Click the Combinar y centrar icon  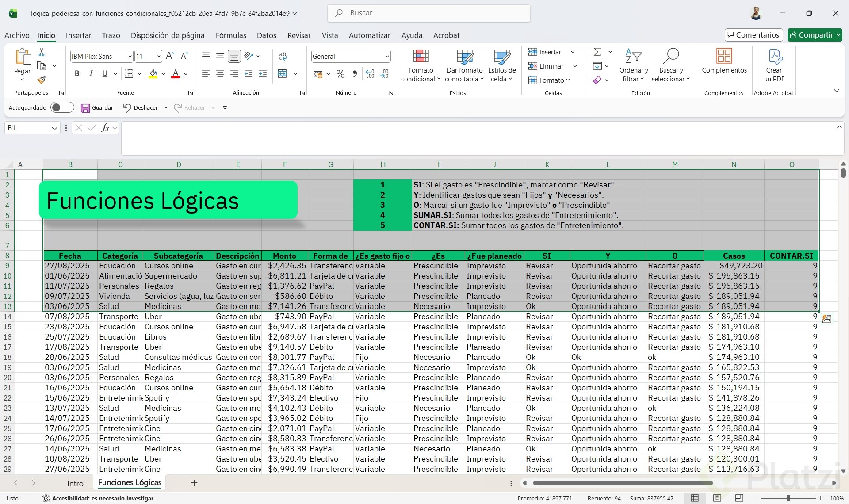[x=283, y=74]
